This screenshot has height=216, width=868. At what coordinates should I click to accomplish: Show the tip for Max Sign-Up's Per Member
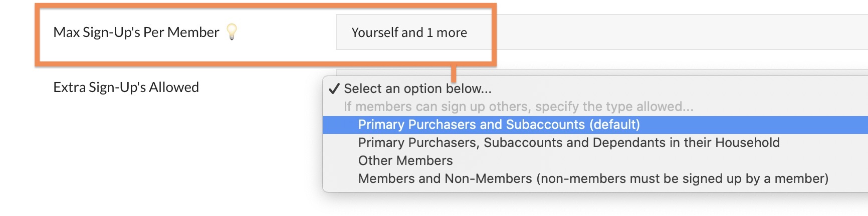[232, 32]
